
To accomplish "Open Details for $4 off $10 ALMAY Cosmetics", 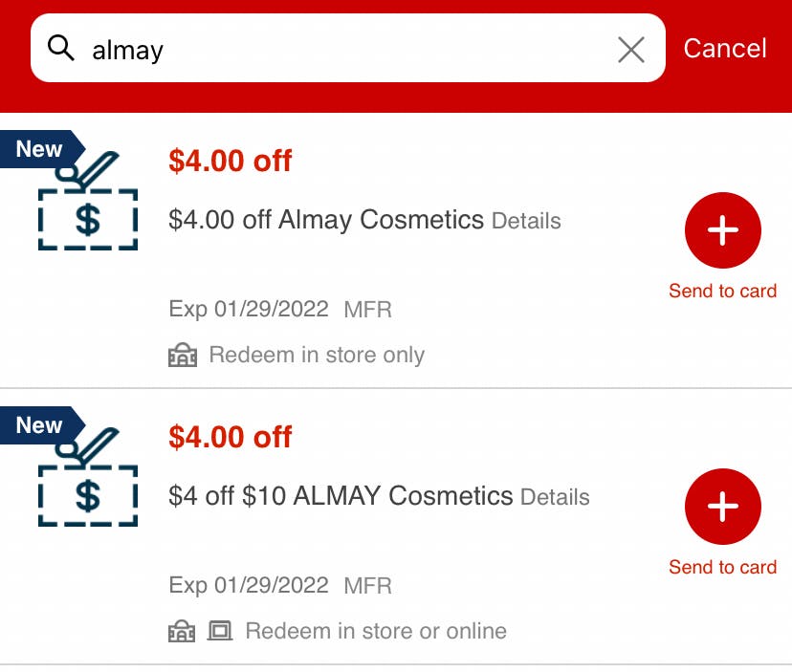I will (x=555, y=498).
